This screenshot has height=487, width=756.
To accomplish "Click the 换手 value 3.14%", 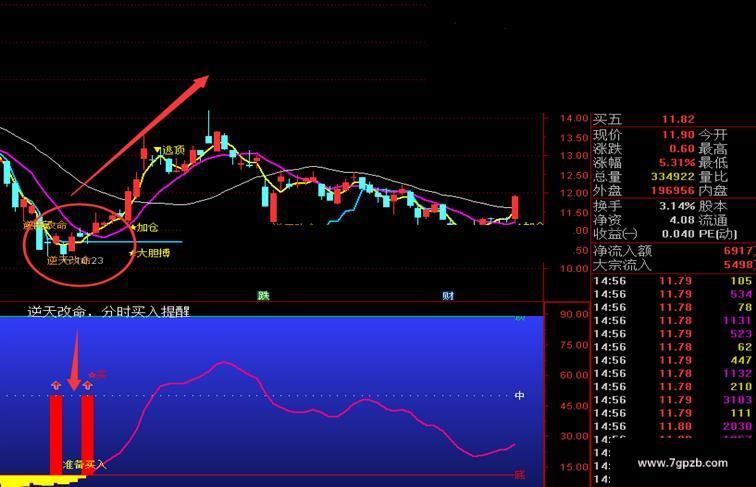I will (677, 206).
